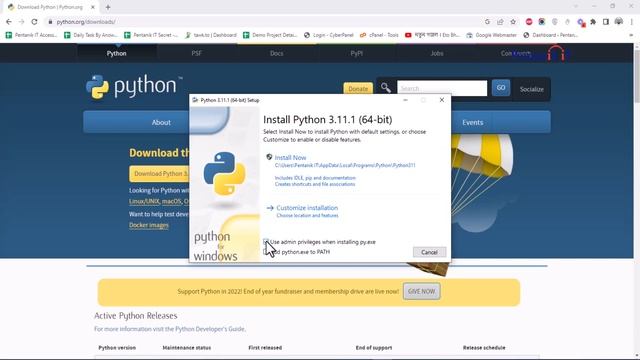Select the PyPI top navigation tab

tap(357, 53)
